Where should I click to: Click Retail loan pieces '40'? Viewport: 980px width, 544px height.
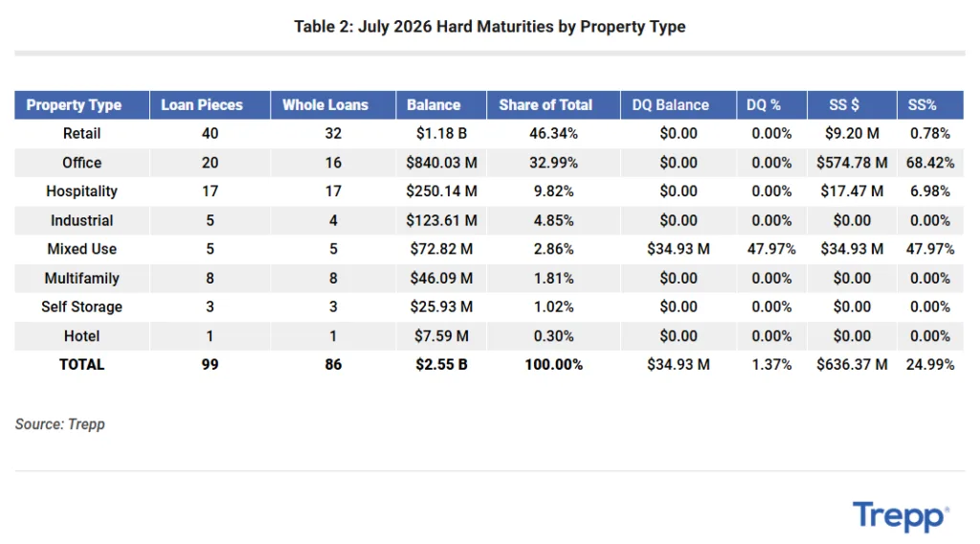pos(210,133)
